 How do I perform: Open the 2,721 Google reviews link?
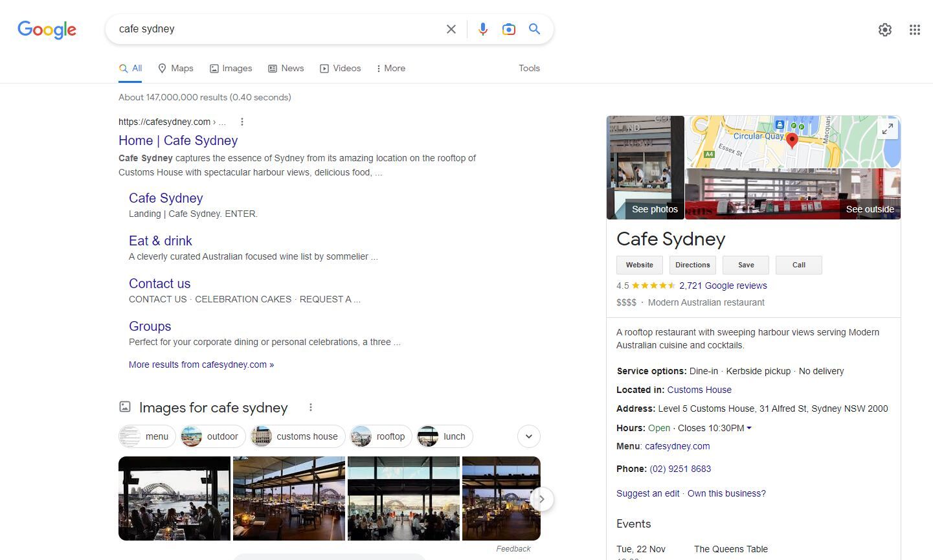coord(723,286)
